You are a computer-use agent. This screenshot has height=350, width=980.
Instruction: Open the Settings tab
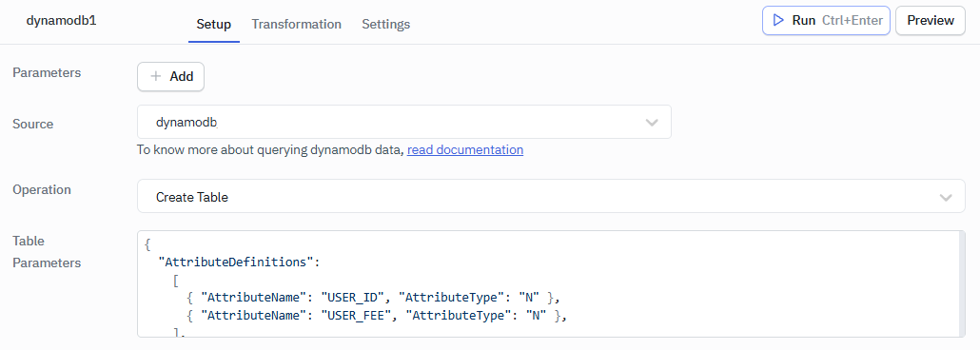[385, 25]
